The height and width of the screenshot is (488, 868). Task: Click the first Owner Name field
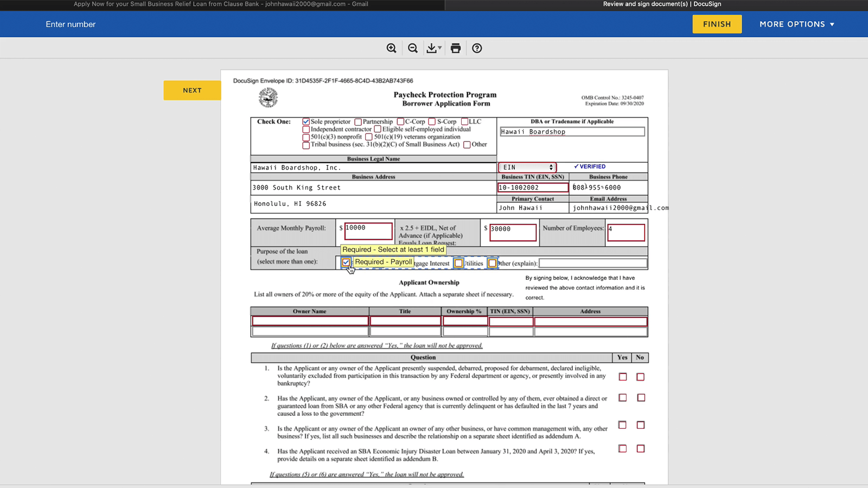[x=310, y=321]
